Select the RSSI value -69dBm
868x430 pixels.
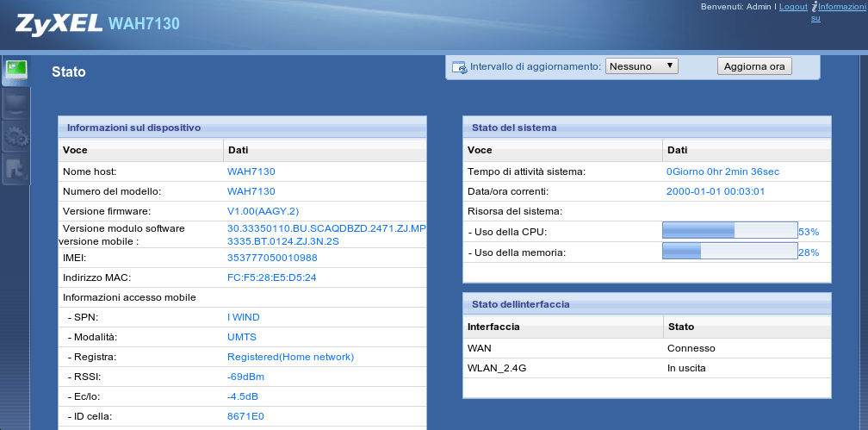[x=245, y=377]
